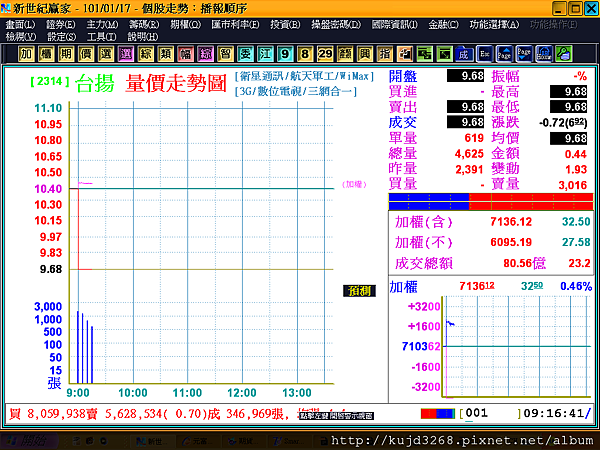Open the 工具(T) menu

(x=101, y=37)
